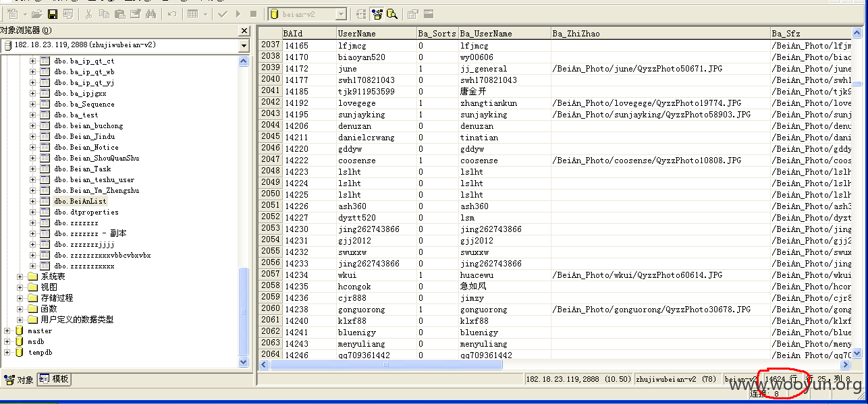Expand the 系统表 folder node
Image resolution: width=868 pixels, height=404 pixels.
pos(20,277)
